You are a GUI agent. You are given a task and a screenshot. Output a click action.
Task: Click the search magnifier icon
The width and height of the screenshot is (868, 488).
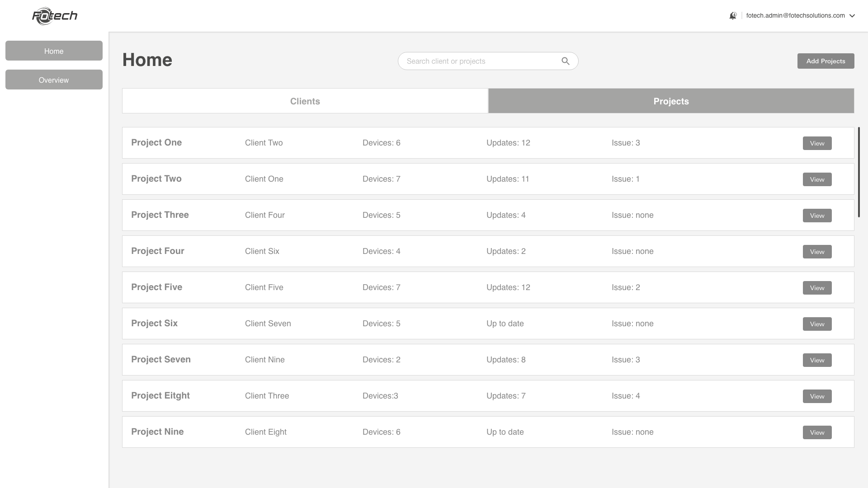pos(565,61)
